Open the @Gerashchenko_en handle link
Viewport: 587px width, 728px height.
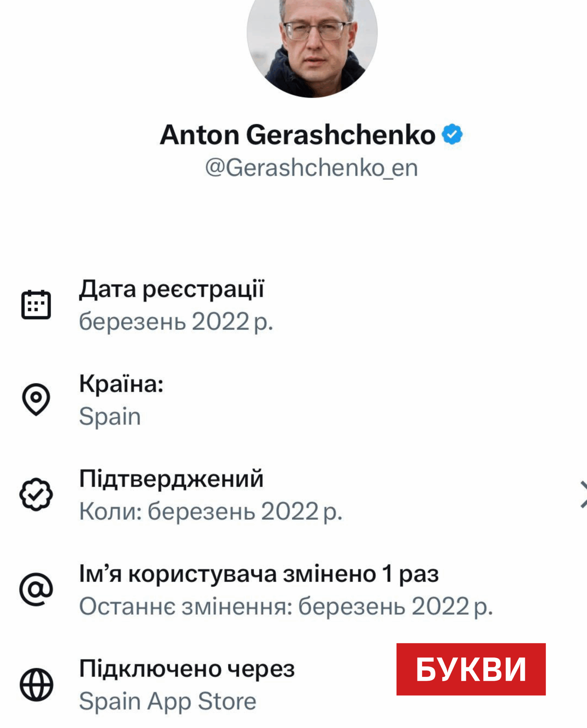click(x=312, y=168)
